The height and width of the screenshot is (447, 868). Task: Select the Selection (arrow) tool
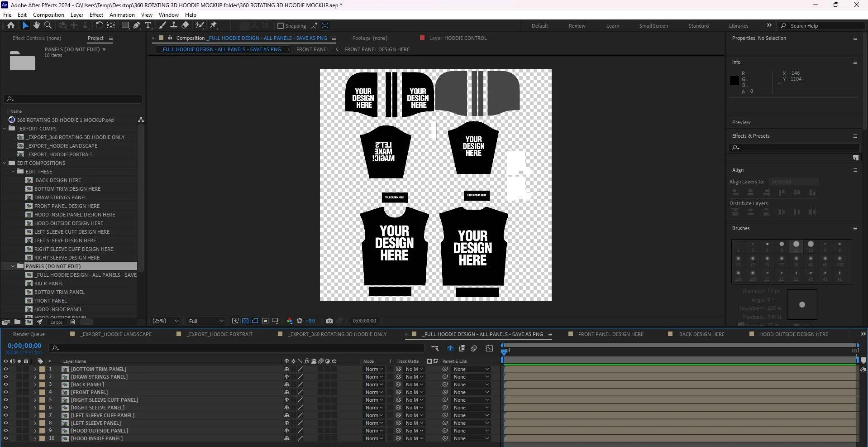pos(25,25)
